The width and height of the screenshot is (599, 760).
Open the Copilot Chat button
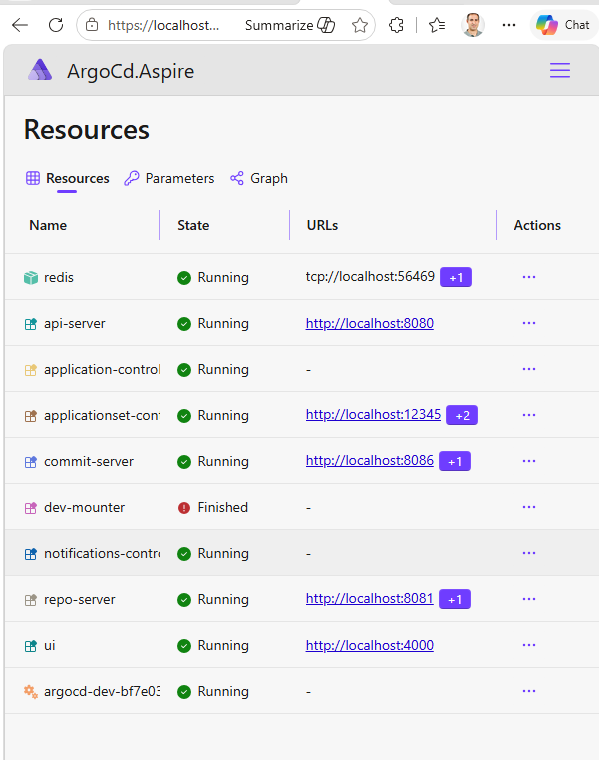click(564, 25)
